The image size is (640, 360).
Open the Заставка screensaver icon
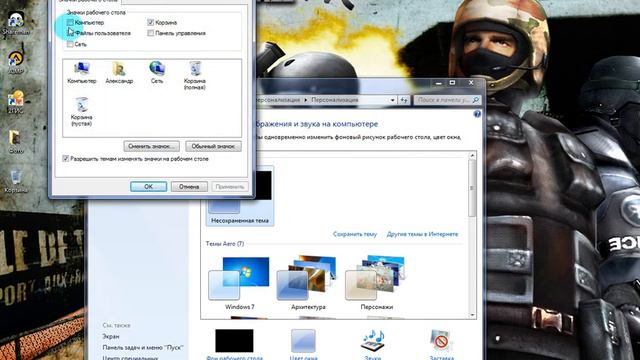[441, 341]
